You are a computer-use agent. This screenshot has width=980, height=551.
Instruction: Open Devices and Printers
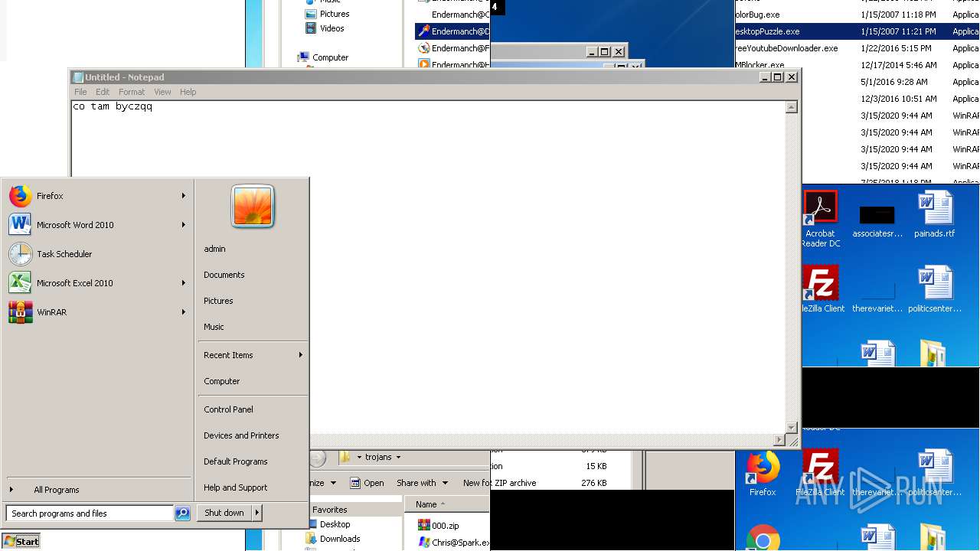(241, 435)
